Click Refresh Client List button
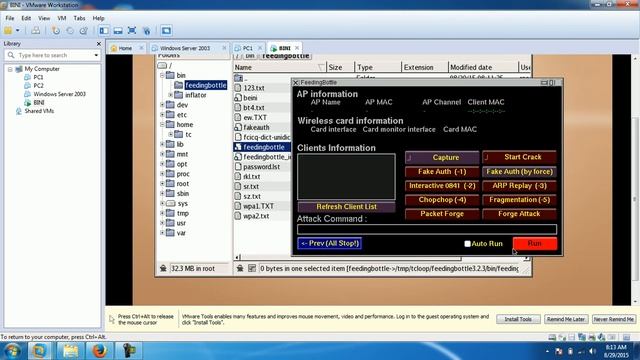This screenshot has height=360, width=640. [x=347, y=207]
